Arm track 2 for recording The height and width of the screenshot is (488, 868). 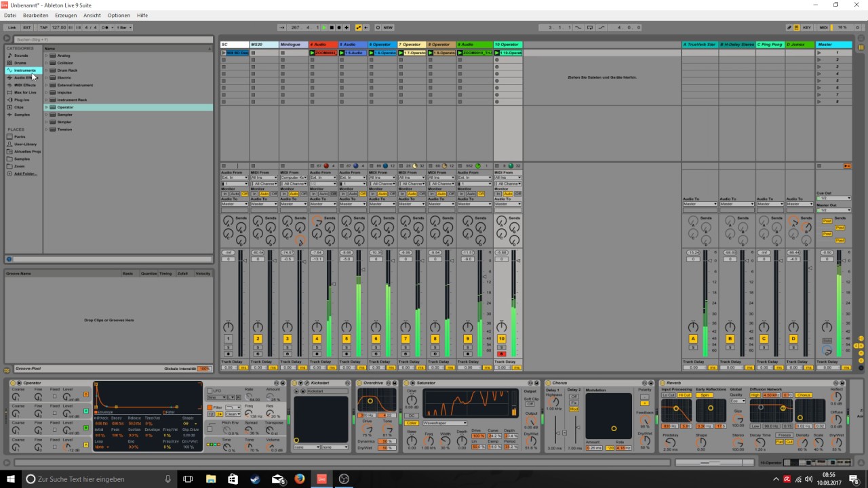pos(258,354)
